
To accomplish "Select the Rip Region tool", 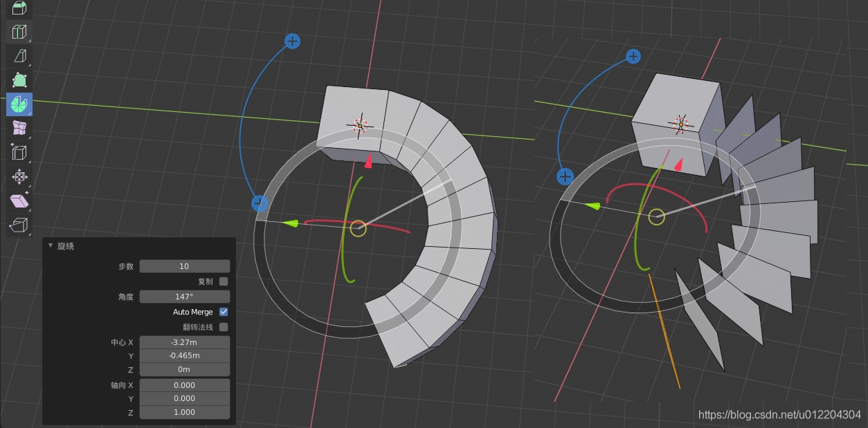I will tap(19, 225).
